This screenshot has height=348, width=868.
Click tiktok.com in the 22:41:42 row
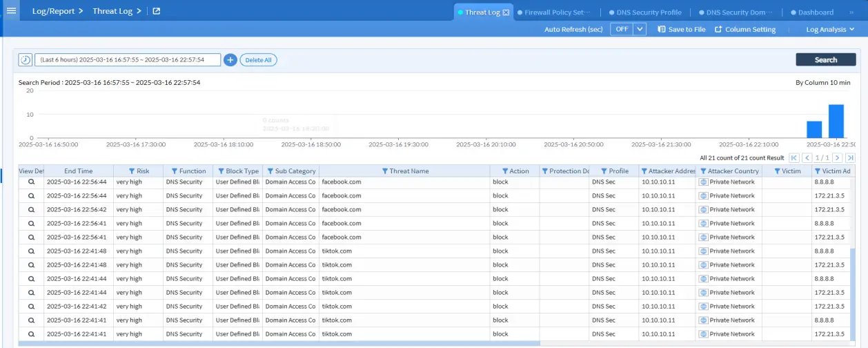337,307
